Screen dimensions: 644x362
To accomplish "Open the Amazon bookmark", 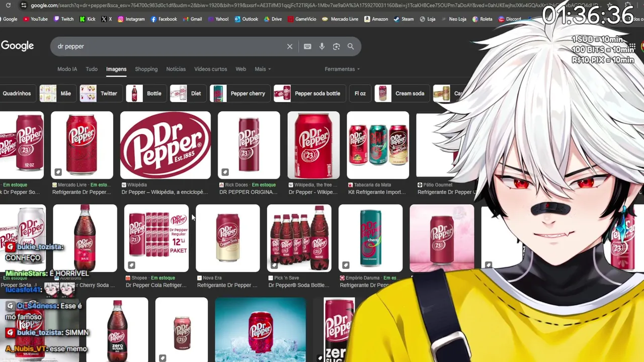I will pyautogui.click(x=375, y=19).
